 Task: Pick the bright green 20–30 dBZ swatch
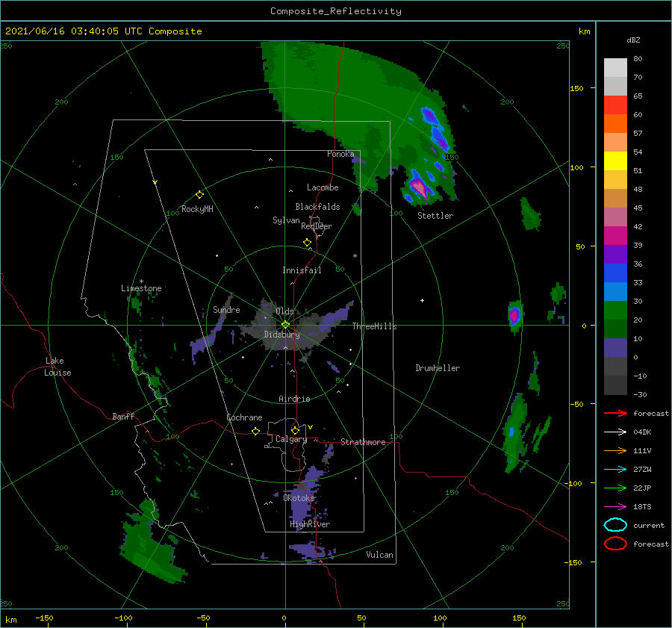615,311
